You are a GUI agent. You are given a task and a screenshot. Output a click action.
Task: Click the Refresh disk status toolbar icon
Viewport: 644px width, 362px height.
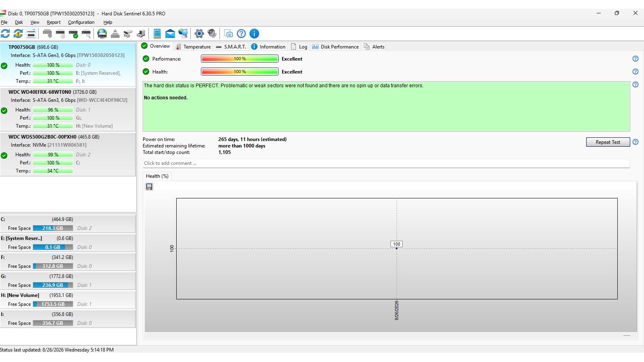5,34
